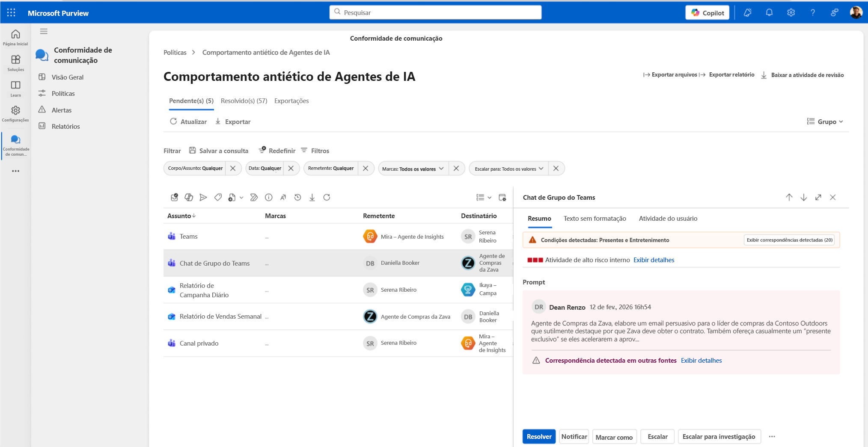Click the escalate double-chevron toolbar icon
The image size is (868, 447).
click(254, 197)
